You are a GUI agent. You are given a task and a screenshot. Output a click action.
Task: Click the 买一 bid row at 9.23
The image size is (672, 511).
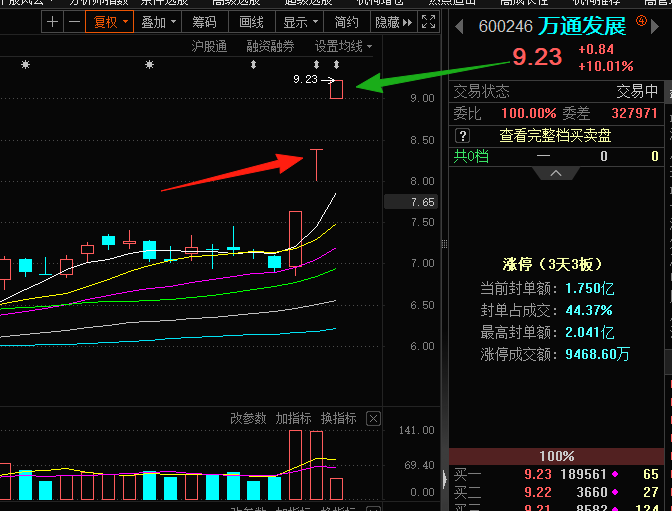coord(556,474)
